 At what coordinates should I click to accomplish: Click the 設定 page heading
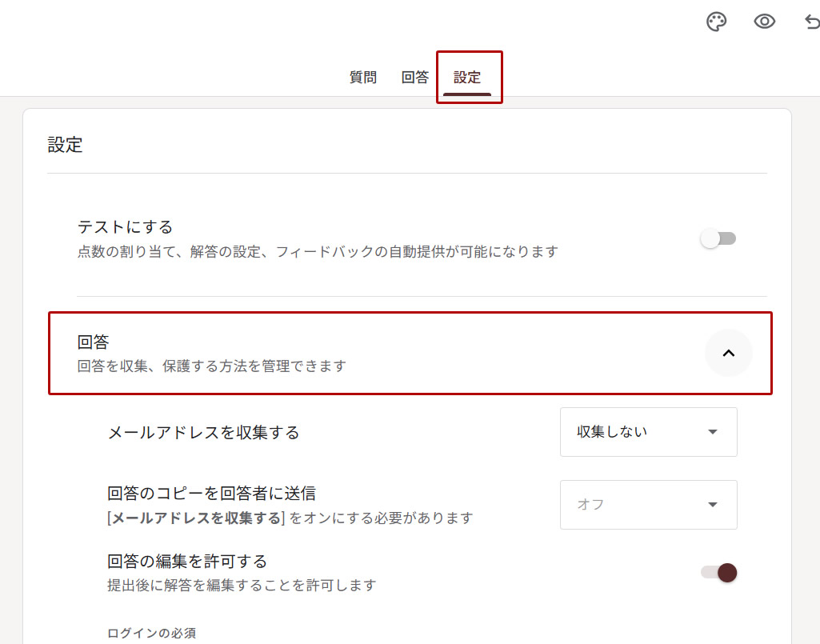(65, 145)
